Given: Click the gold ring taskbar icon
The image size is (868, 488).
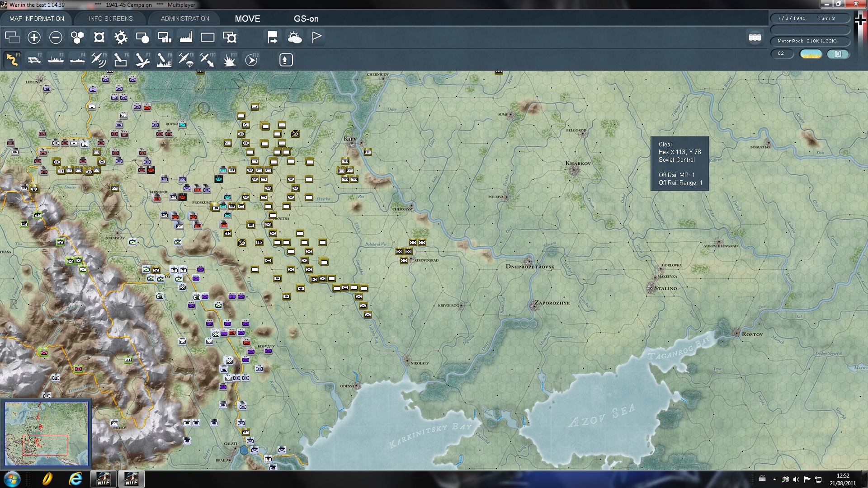Looking at the screenshot, I should (x=47, y=479).
